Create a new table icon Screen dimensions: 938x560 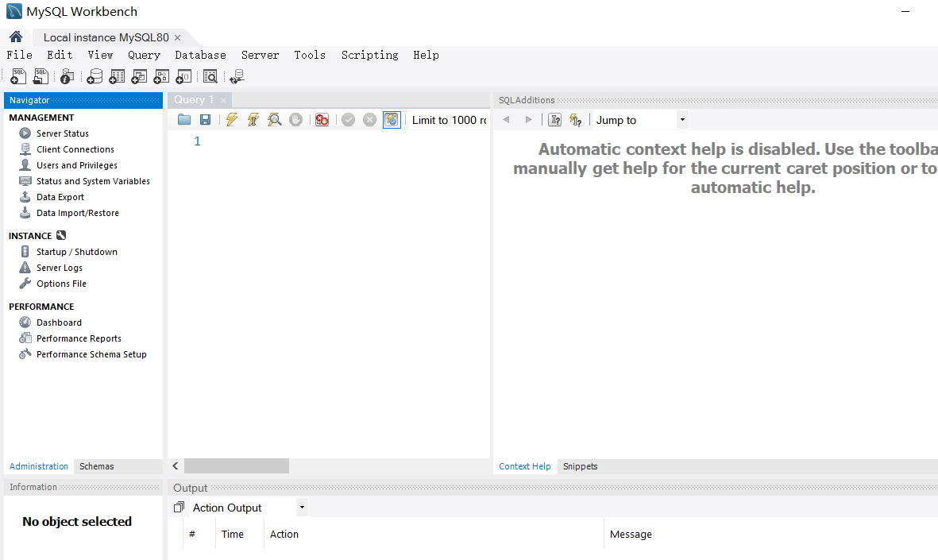tap(118, 76)
